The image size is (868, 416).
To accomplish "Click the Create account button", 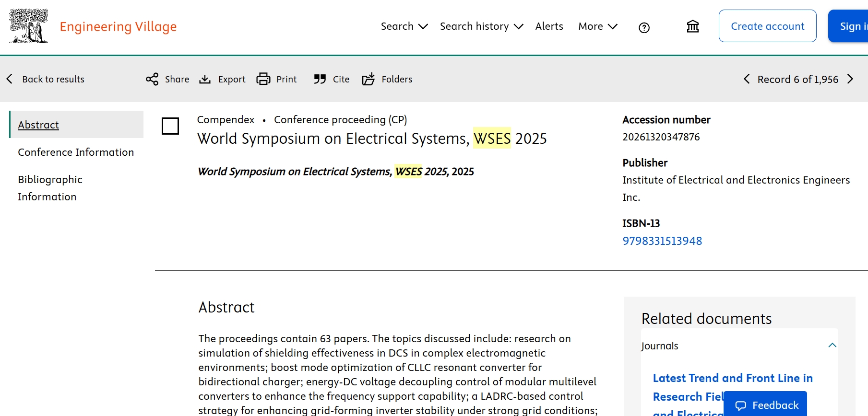I will [x=767, y=26].
